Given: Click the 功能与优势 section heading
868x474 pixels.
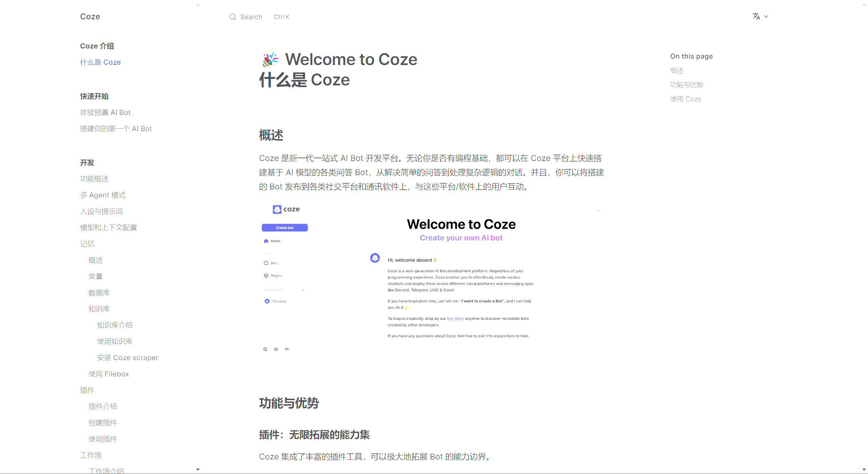Looking at the screenshot, I should pos(289,403).
